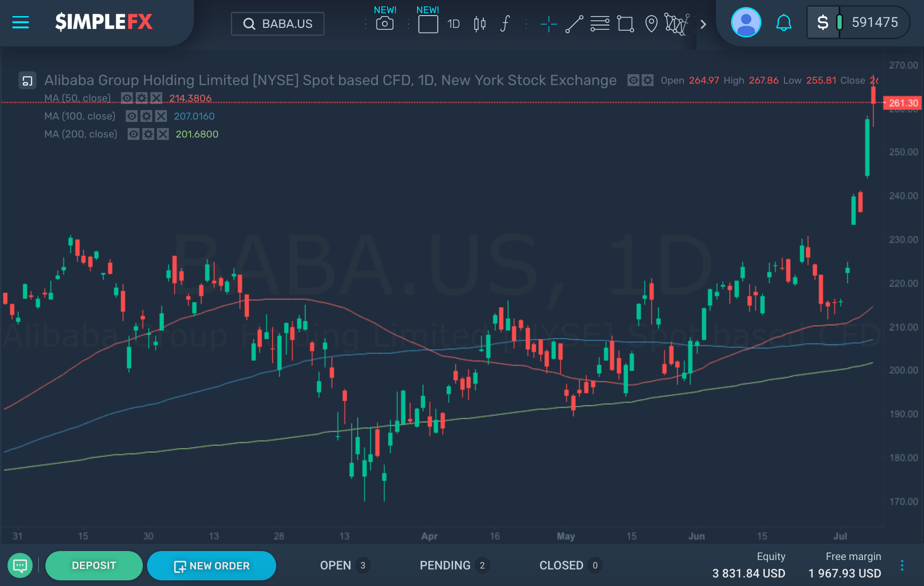Click the BABA.US symbol search field
This screenshot has height=586, width=924.
coord(278,24)
